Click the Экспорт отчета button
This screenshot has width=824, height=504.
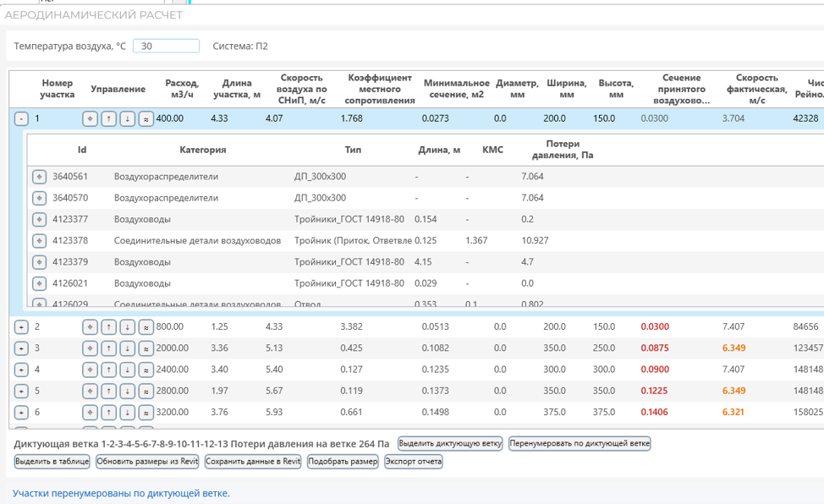(x=414, y=462)
